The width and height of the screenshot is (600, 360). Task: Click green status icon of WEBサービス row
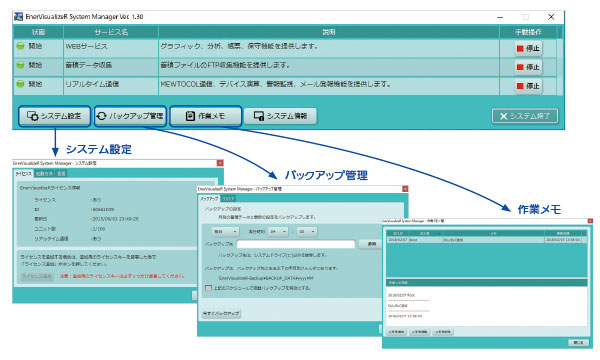pos(20,46)
